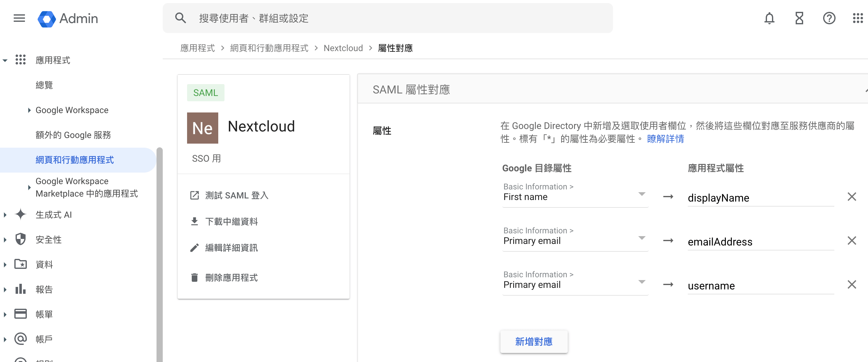Screen dimensions: 868x362
Task: Expand the 安全性 section
Action: [x=5, y=240]
